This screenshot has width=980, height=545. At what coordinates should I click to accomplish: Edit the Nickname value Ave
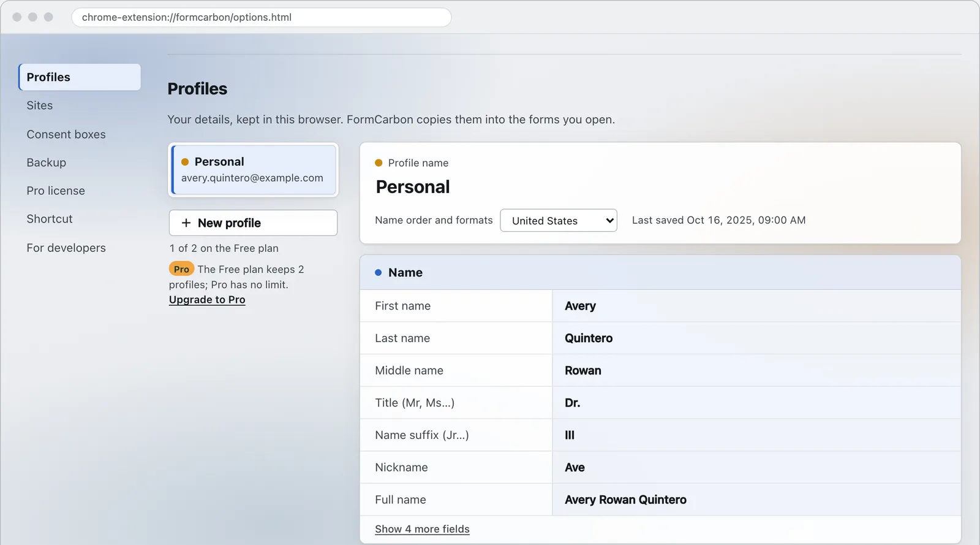coord(756,467)
